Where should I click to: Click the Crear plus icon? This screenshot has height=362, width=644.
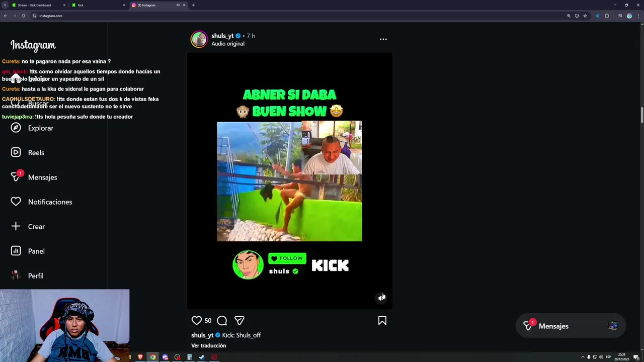click(16, 226)
